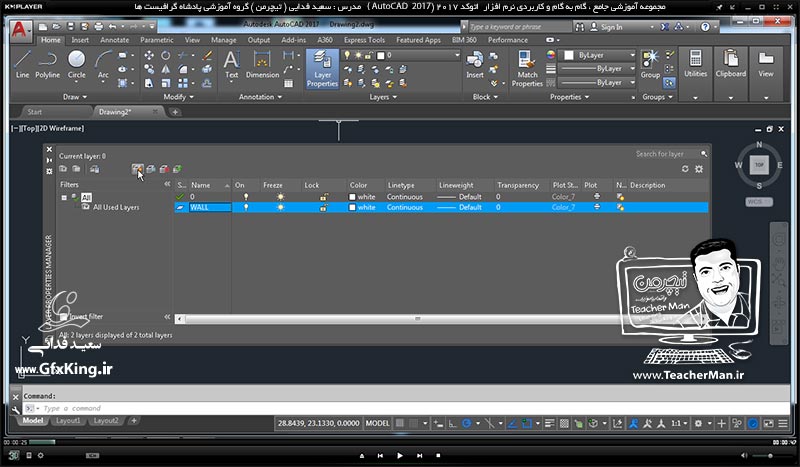The height and width of the screenshot is (467, 800).
Task: Toggle Freeze sun for layer 0
Action: [280, 196]
